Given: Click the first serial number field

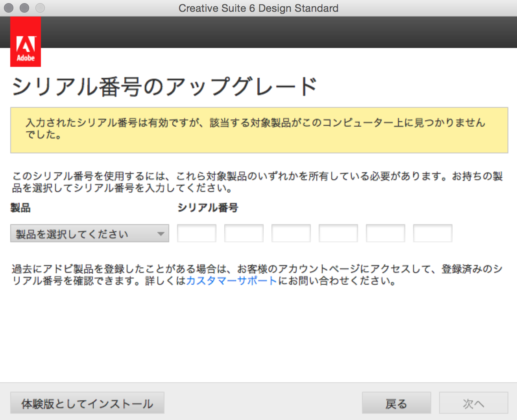Looking at the screenshot, I should click(x=197, y=233).
